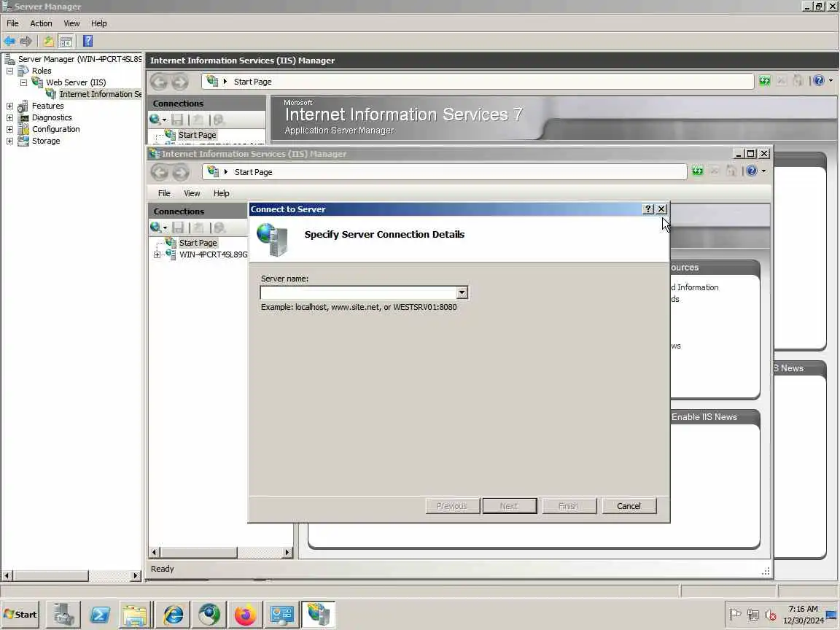Open help icon in foreground IIS Manager address bar

pyautogui.click(x=752, y=171)
